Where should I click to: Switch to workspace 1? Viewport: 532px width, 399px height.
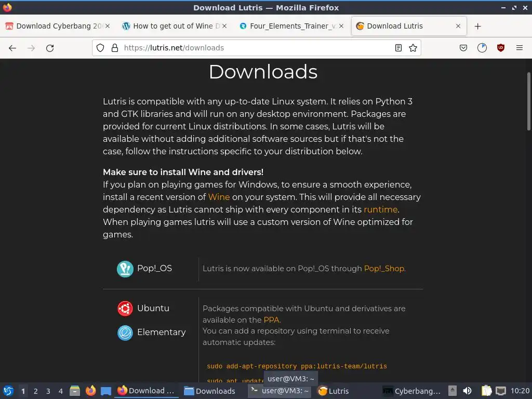23,391
